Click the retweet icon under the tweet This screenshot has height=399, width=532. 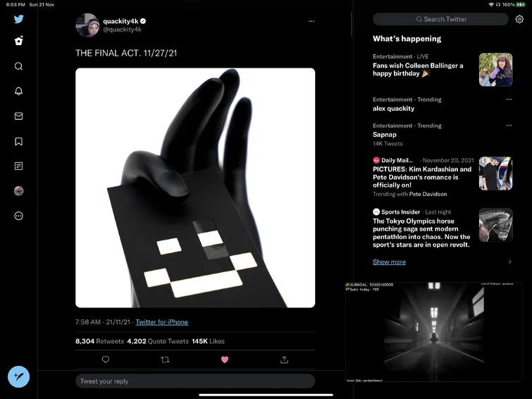[x=165, y=360]
